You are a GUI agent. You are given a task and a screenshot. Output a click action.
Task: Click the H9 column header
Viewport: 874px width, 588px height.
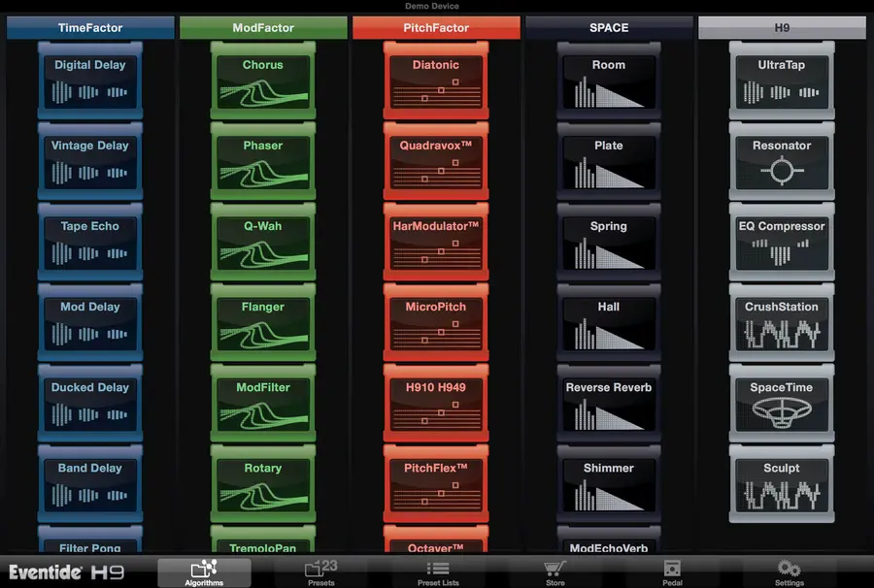(782, 28)
